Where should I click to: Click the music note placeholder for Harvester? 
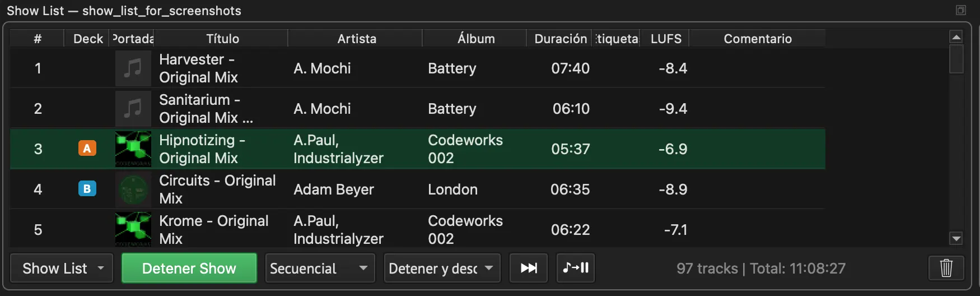coord(133,68)
